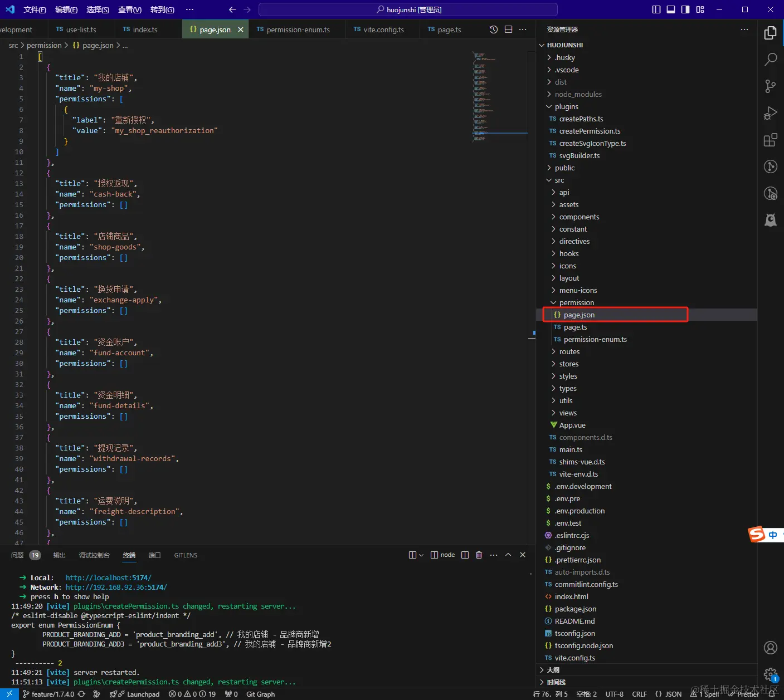Open the 文件(F) menu
Screen dimensions: 784x700
(x=35, y=9)
